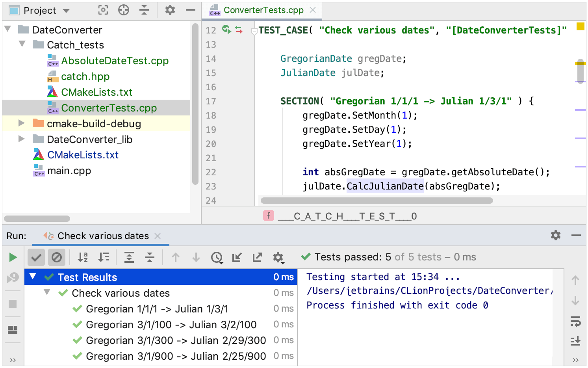Image resolution: width=588 pixels, height=368 pixels.
Task: Click the Run panel layout icon on left bar
Action: tap(13, 329)
